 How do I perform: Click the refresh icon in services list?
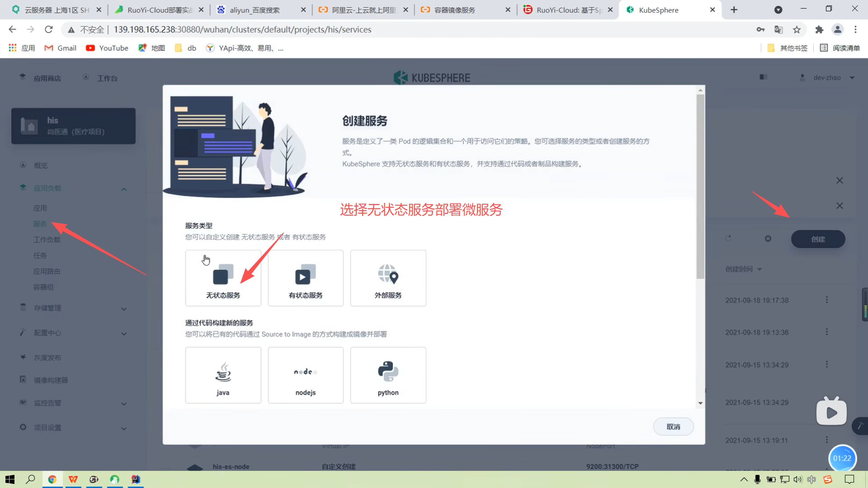[x=728, y=239]
